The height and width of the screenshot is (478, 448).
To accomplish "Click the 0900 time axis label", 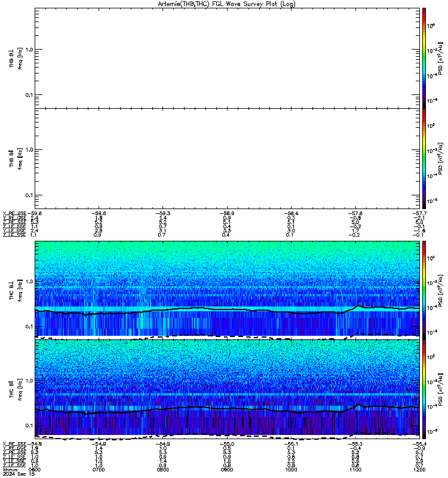I will click(227, 470).
